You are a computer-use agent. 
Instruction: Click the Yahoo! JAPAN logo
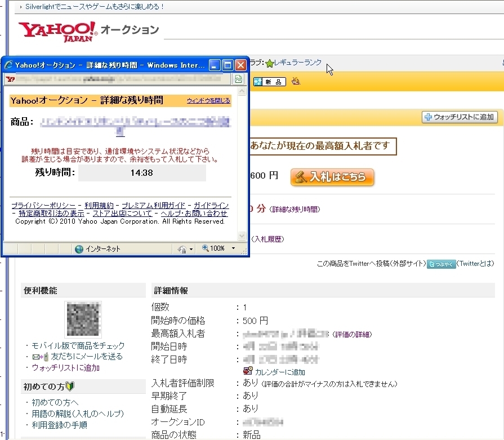[x=58, y=32]
